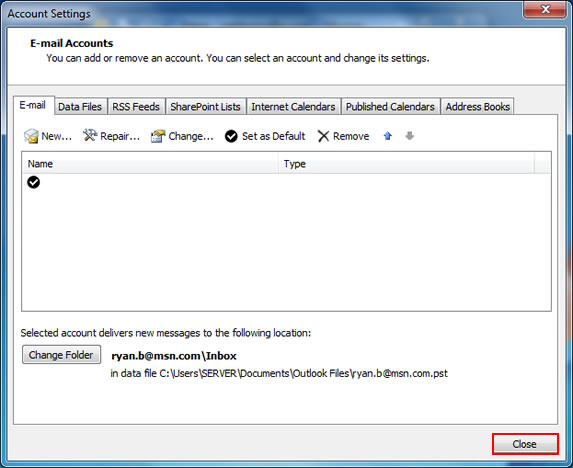Click the Repair tools icon
Screen dimensions: 573x468
click(90, 136)
